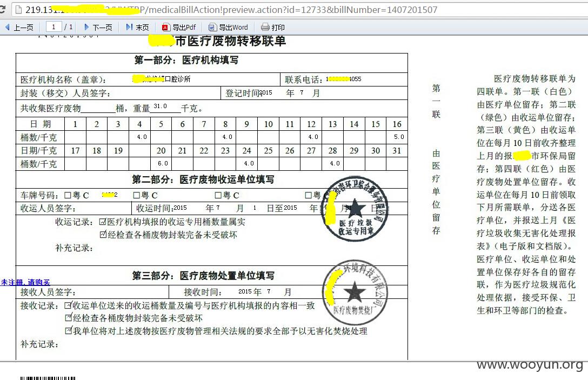This screenshot has width=588, height=380.
Task: Click the red PDF export icon
Action: point(166,27)
